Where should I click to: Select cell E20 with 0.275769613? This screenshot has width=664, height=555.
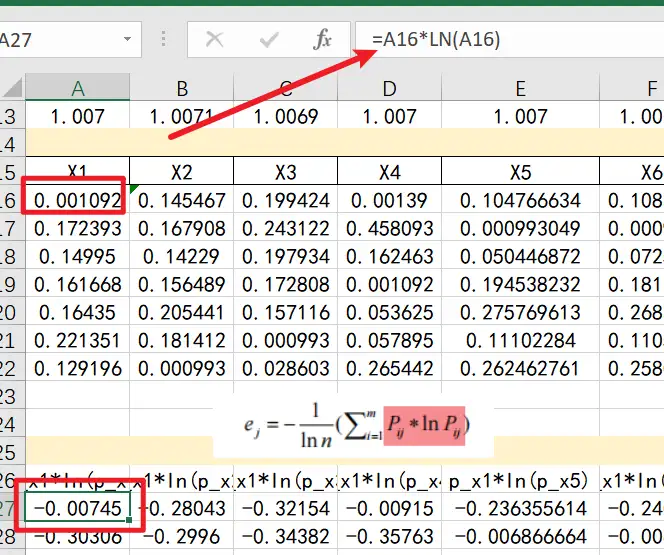tap(520, 312)
